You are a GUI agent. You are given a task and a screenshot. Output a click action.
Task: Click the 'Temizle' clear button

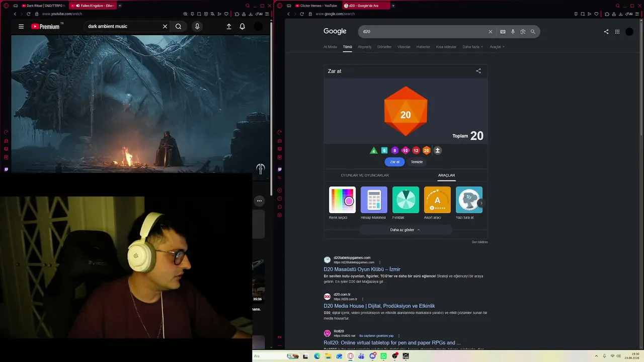[x=417, y=162]
